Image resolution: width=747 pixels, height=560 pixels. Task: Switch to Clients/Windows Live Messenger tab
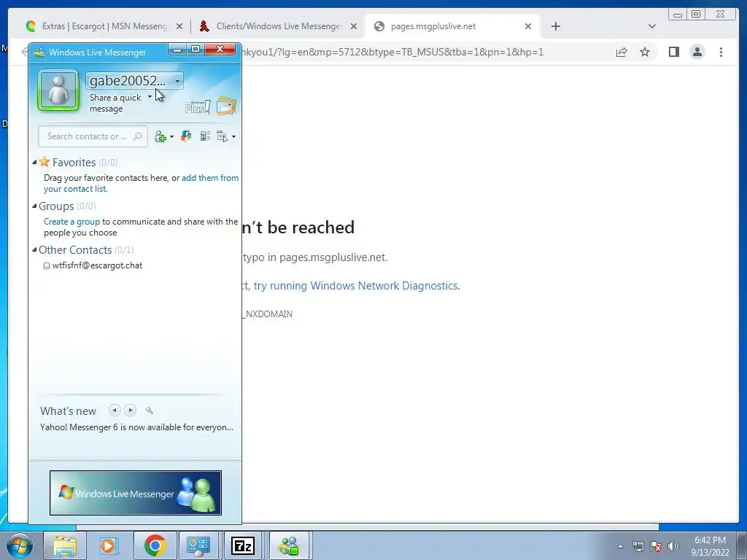[279, 26]
